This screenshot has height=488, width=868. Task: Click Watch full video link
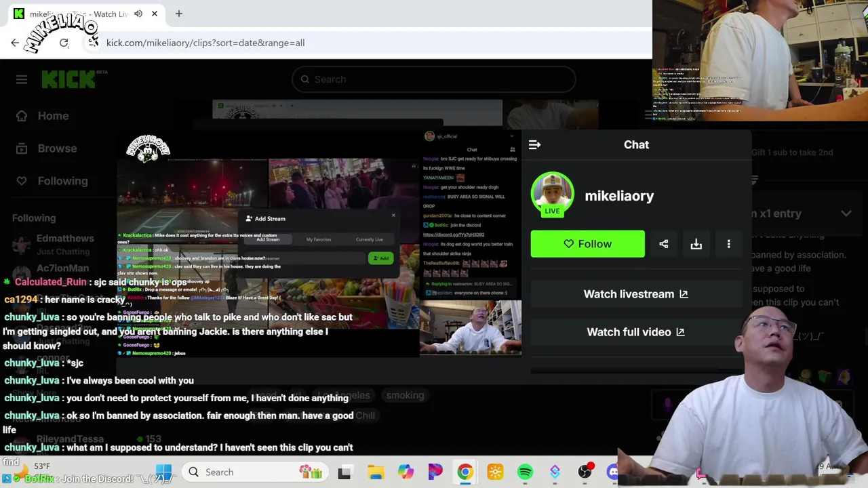coord(635,332)
